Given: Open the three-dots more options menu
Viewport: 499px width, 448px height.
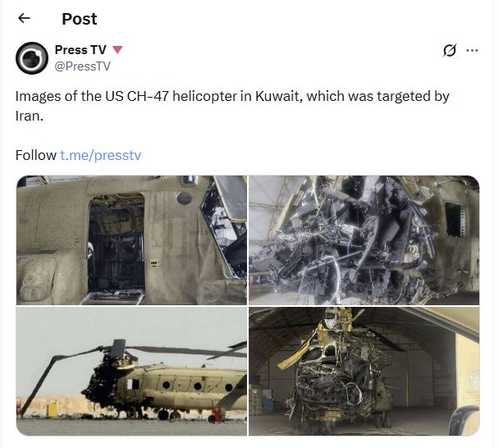Looking at the screenshot, I should (472, 50).
